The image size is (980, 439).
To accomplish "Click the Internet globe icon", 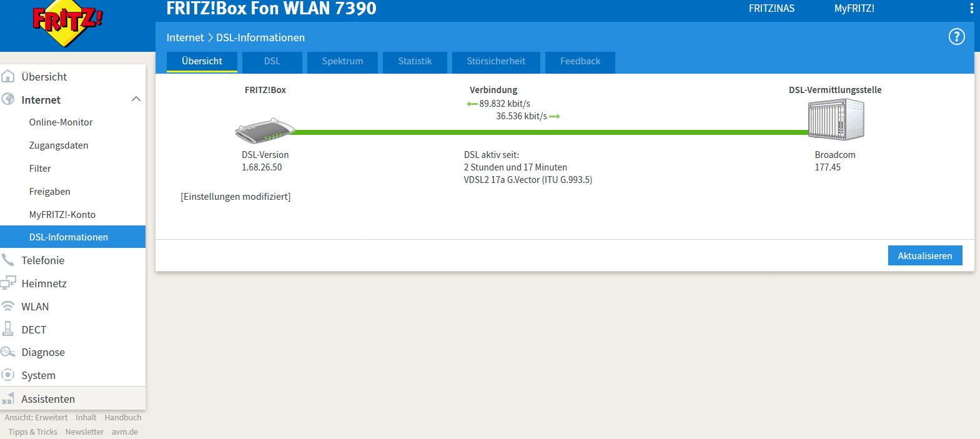I will [x=8, y=99].
